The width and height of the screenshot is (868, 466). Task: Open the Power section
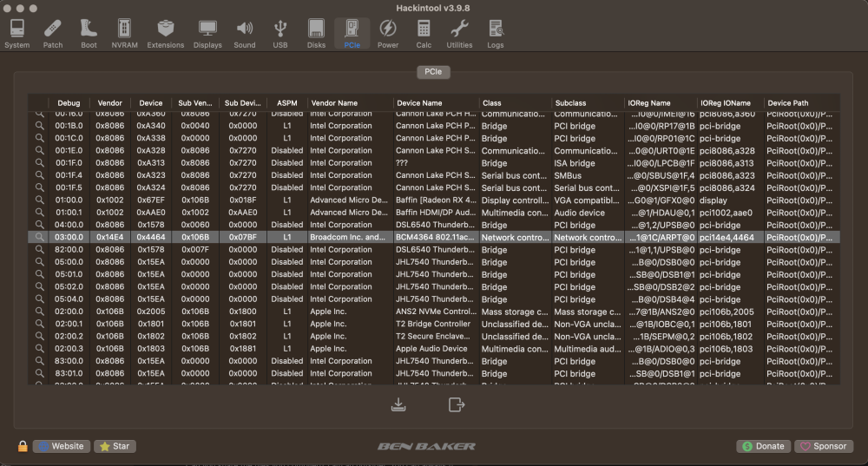(388, 34)
